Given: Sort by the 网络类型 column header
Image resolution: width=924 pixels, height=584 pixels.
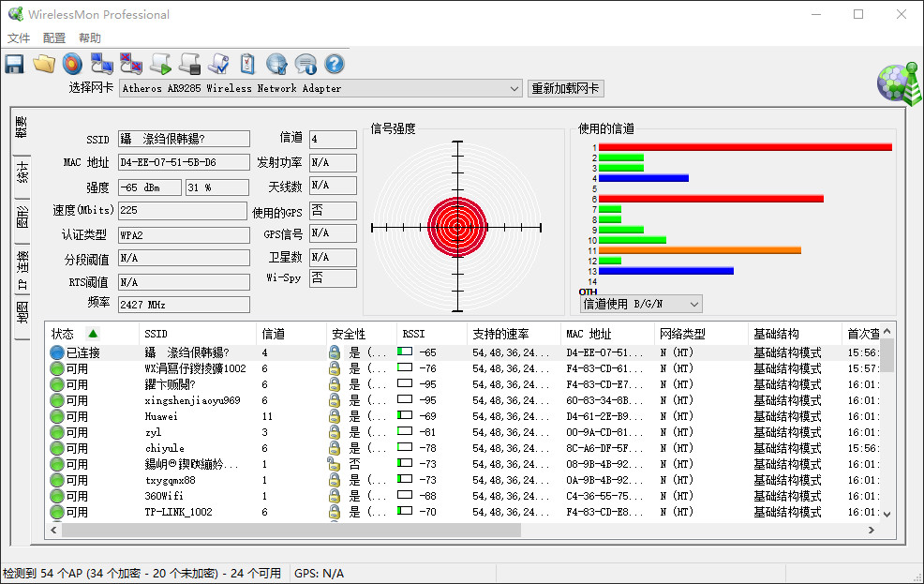Looking at the screenshot, I should point(701,334).
